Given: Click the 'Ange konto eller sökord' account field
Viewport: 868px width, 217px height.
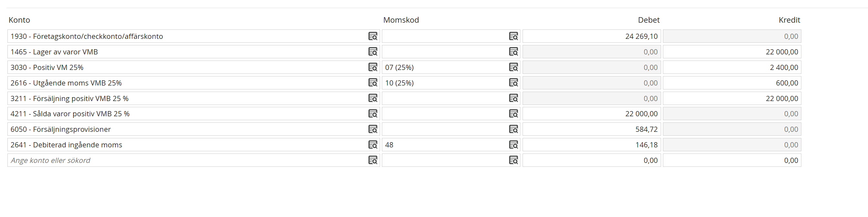Looking at the screenshot, I should click(185, 160).
